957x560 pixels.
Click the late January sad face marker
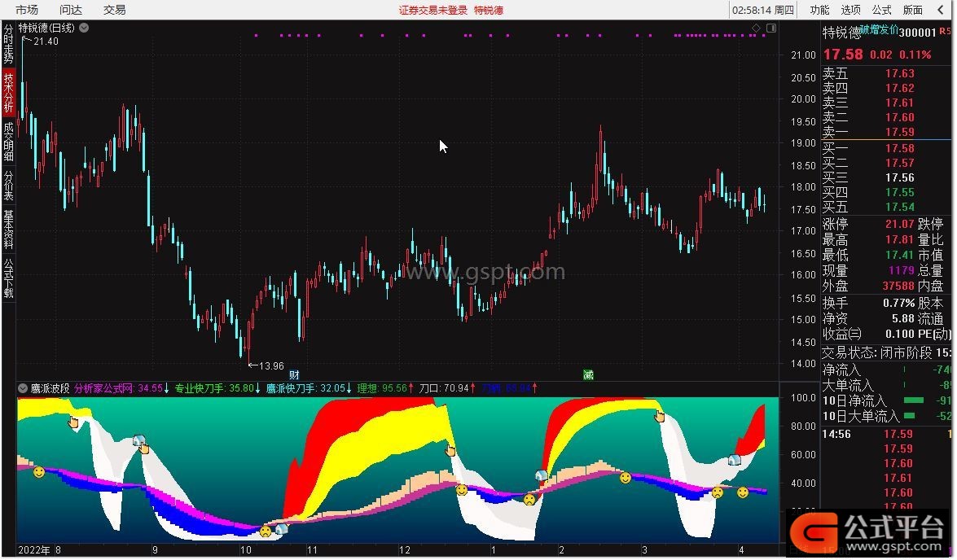(529, 499)
